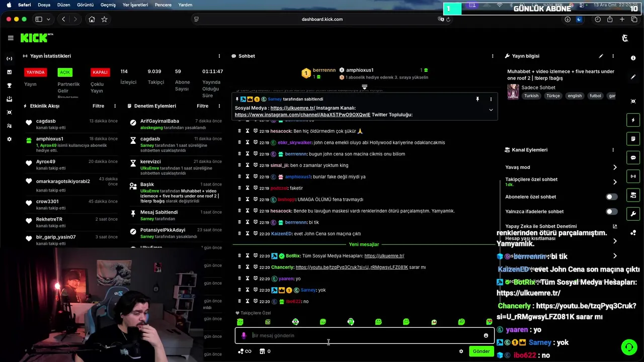Open the emoji picker in message box
The width and height of the screenshot is (644, 362).
pos(486,335)
